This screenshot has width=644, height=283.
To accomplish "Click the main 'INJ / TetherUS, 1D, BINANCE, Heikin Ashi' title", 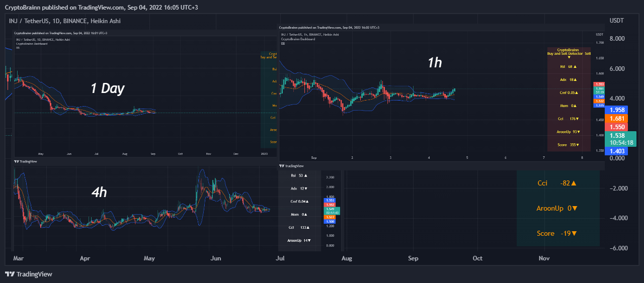I will (x=64, y=21).
